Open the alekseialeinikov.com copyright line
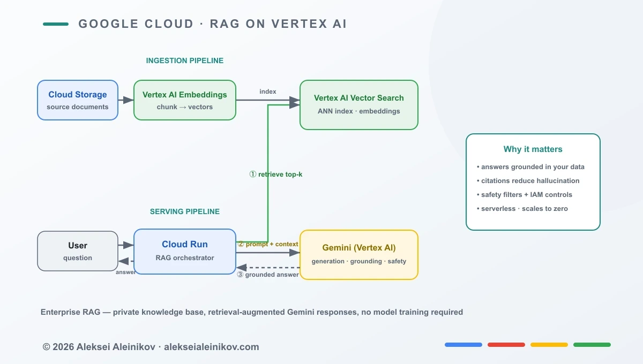 (x=151, y=347)
